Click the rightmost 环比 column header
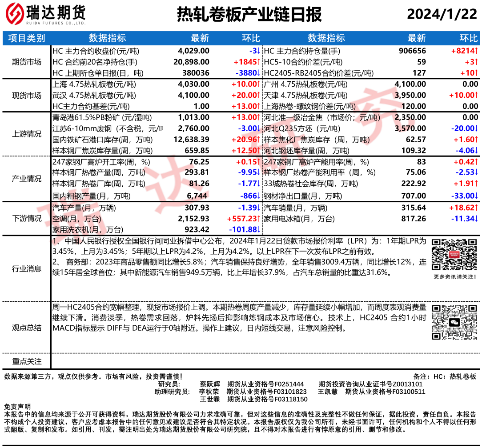Image resolution: width=482 pixels, height=448 pixels. (x=468, y=38)
